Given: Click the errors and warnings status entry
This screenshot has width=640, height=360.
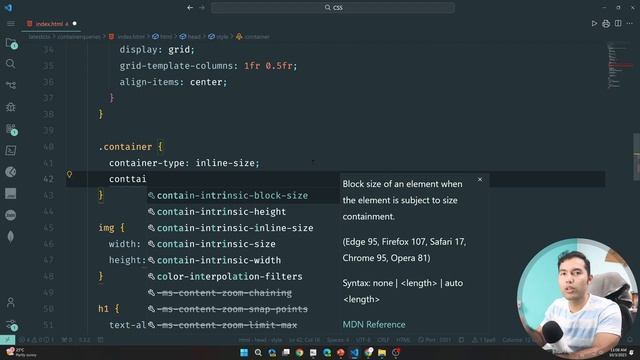Looking at the screenshot, I should pyautogui.click(x=36, y=340).
